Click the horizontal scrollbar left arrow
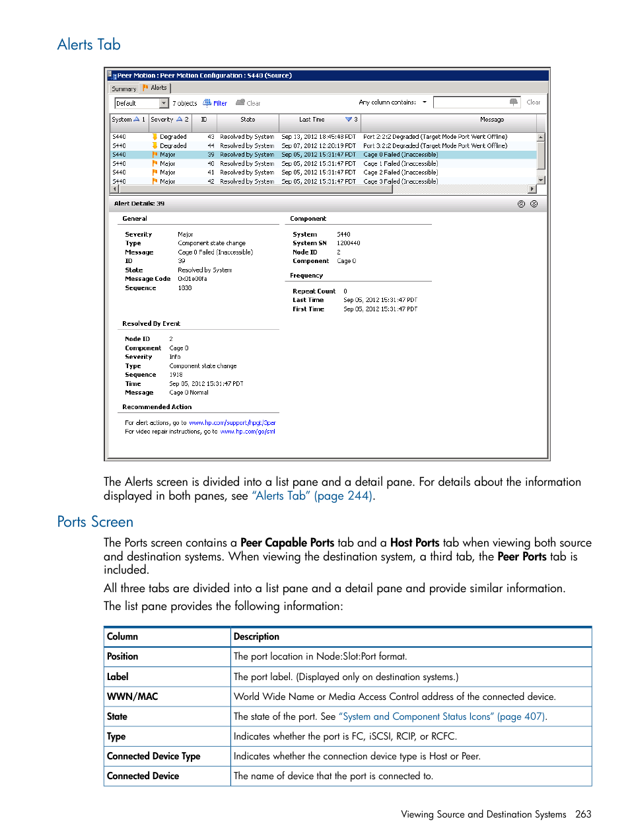Image resolution: width=630 pixels, height=840 pixels. tap(114, 189)
